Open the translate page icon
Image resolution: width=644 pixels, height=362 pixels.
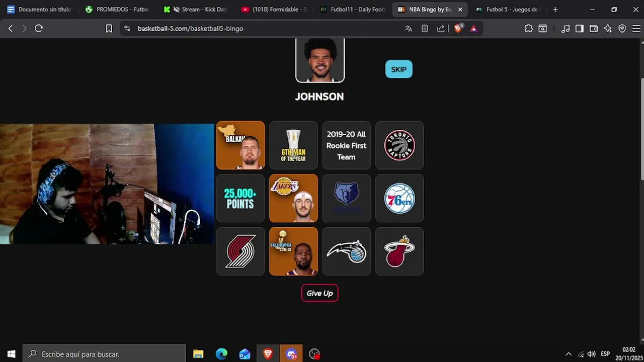coord(409,29)
